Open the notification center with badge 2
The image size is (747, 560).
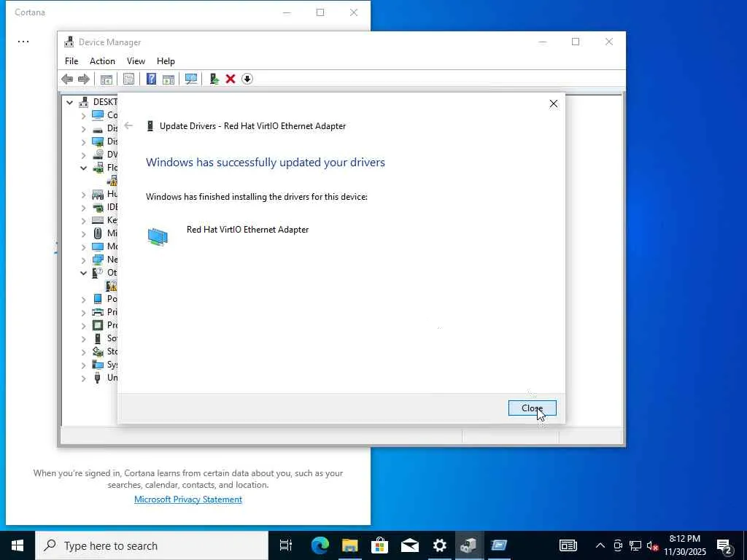[724, 545]
